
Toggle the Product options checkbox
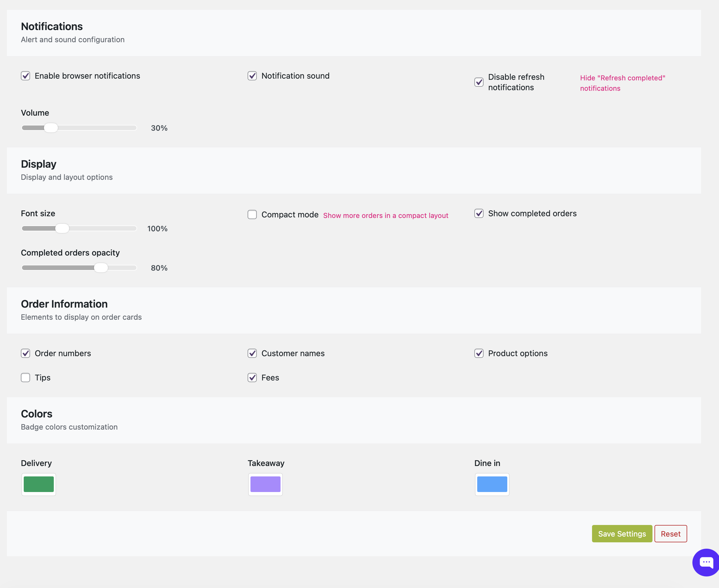tap(479, 353)
